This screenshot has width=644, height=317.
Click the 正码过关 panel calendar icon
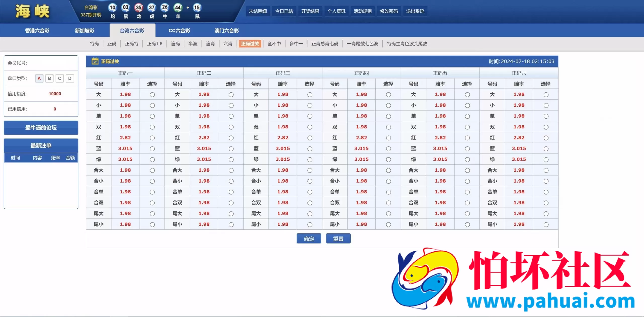point(95,61)
